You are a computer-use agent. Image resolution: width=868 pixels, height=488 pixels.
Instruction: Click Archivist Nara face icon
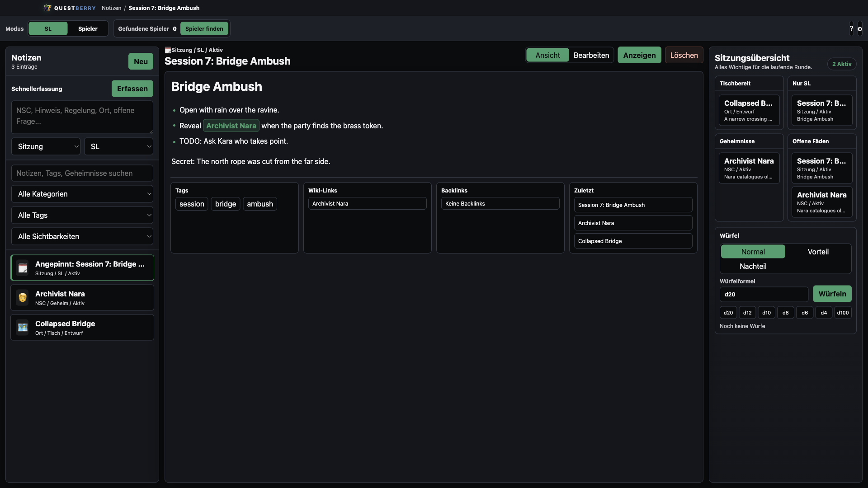click(23, 298)
